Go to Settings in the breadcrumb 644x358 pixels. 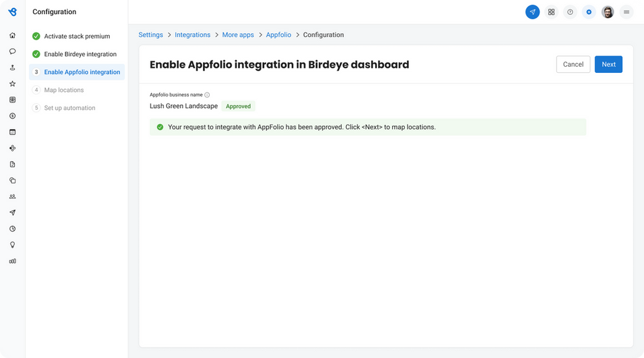pos(151,35)
